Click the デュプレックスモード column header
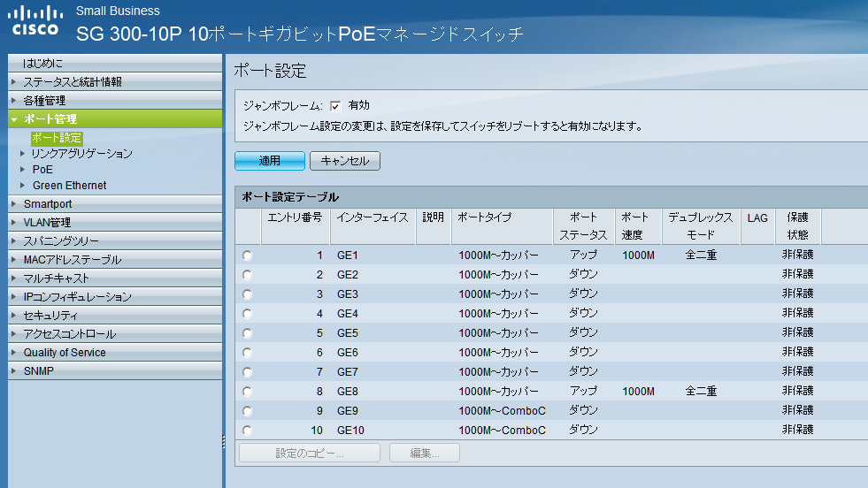Screen dimensions: 868x488 point(701,225)
